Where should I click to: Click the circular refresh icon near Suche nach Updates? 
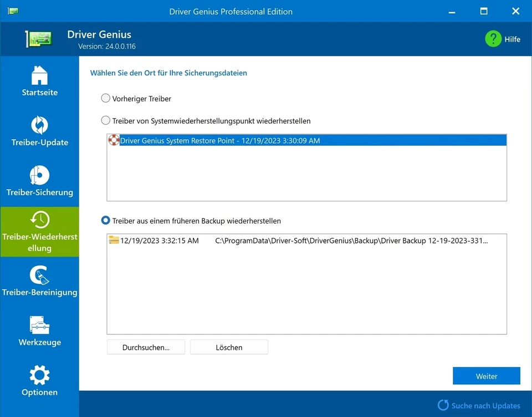443,405
